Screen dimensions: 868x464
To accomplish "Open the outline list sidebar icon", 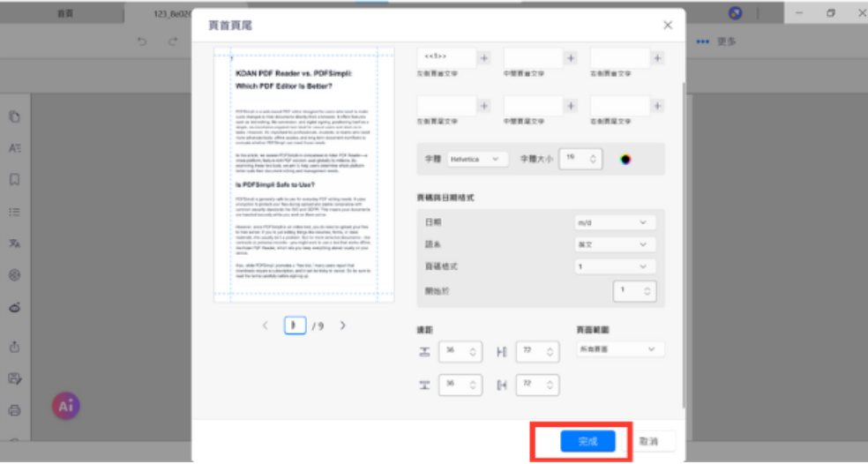I will pos(15,212).
